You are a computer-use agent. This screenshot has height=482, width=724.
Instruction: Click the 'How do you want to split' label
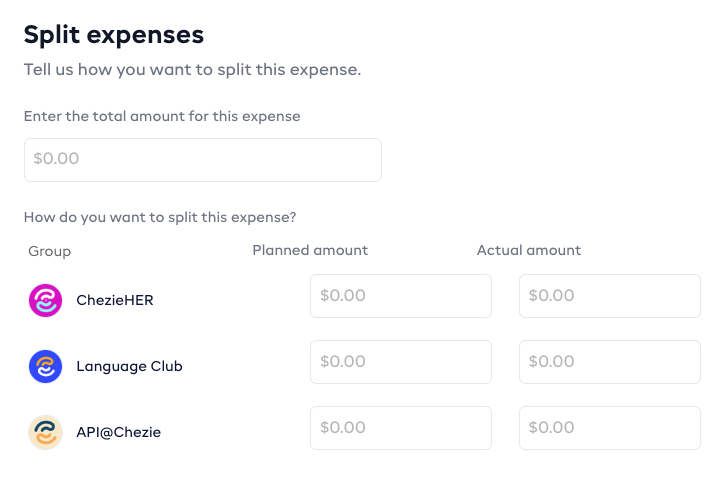coord(160,217)
